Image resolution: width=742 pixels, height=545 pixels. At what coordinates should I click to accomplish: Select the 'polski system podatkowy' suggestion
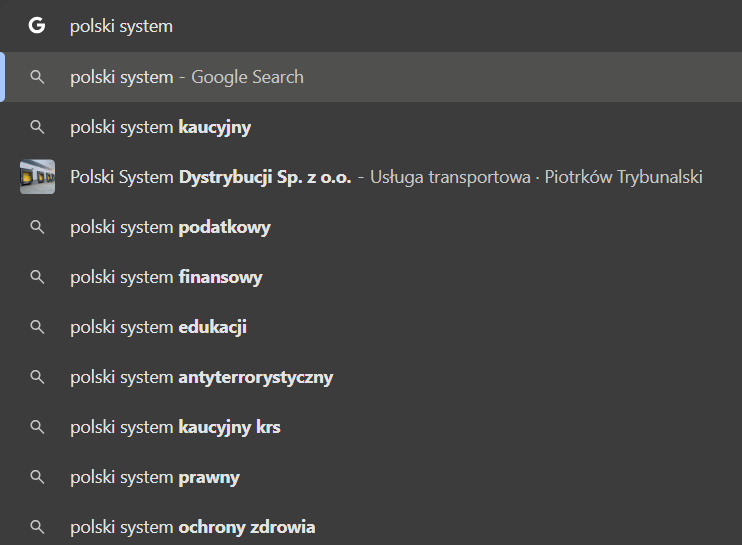click(x=170, y=227)
